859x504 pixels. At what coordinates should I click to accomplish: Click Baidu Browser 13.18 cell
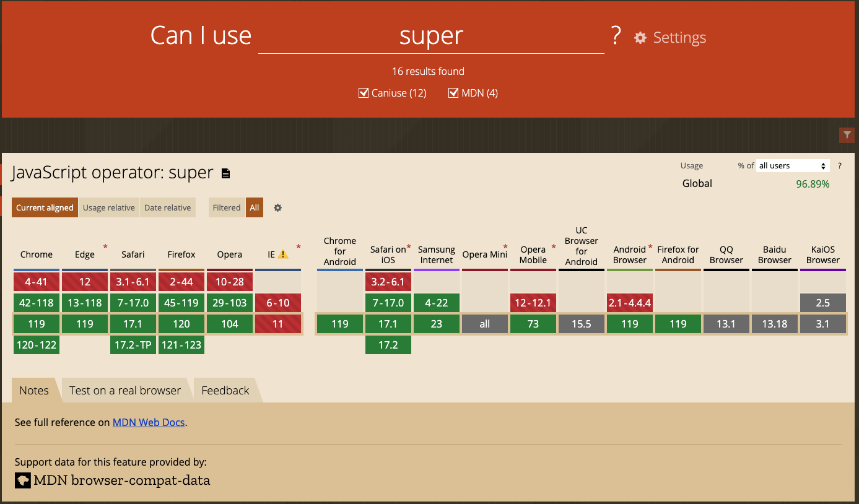click(x=775, y=324)
